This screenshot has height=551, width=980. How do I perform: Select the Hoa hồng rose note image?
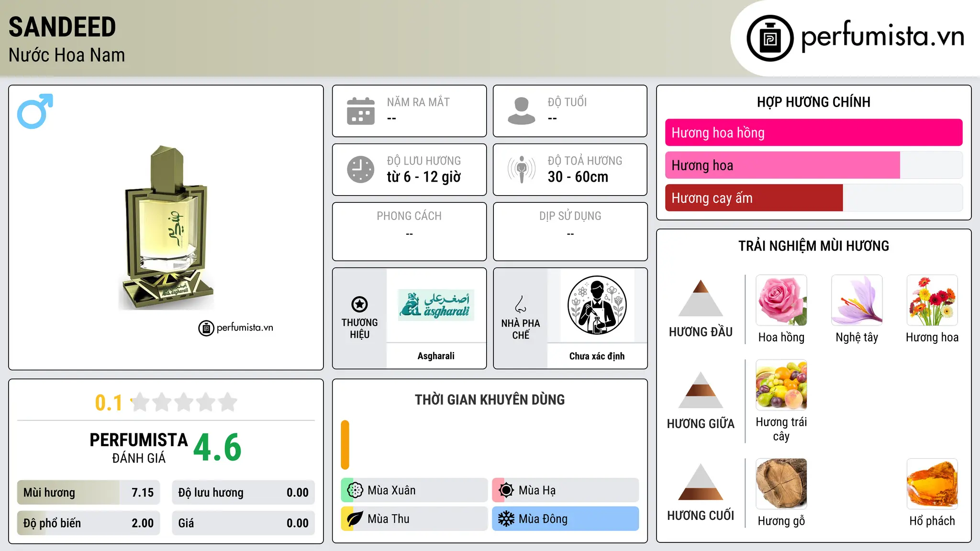click(x=781, y=300)
